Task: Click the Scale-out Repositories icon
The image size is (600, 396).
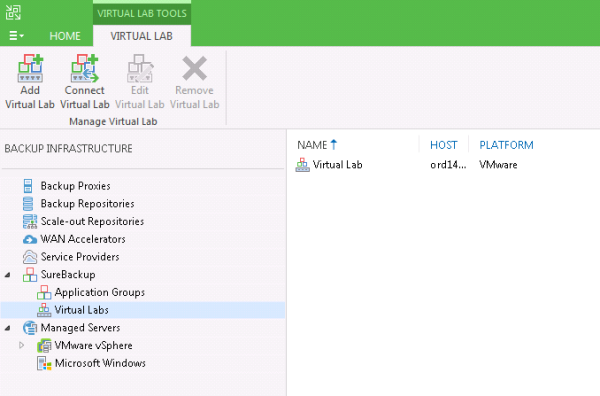Action: point(30,222)
